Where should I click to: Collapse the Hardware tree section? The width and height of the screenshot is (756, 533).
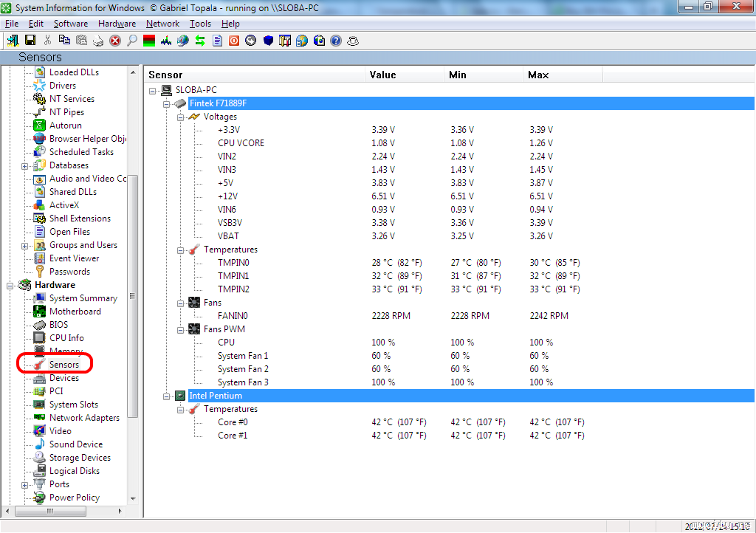(10, 285)
